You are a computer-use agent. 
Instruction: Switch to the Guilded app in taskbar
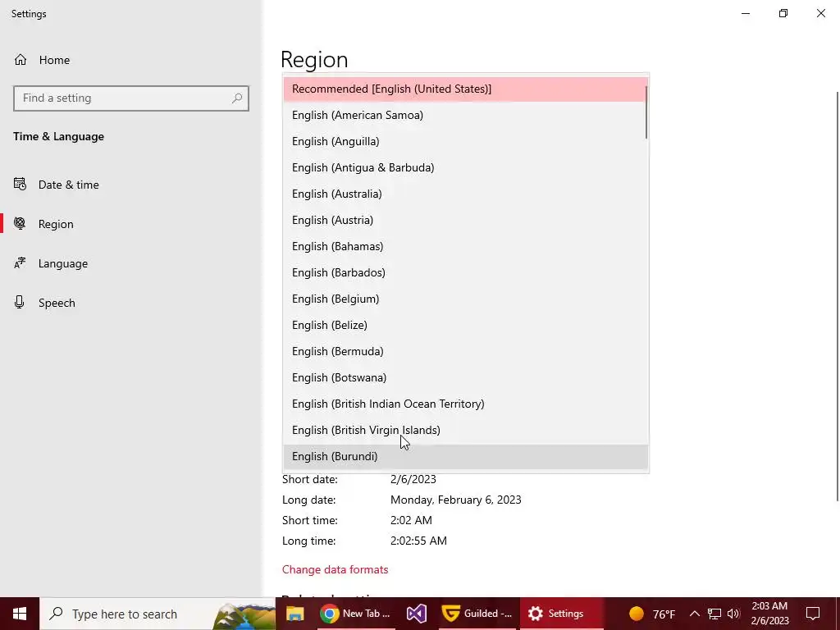477,614
